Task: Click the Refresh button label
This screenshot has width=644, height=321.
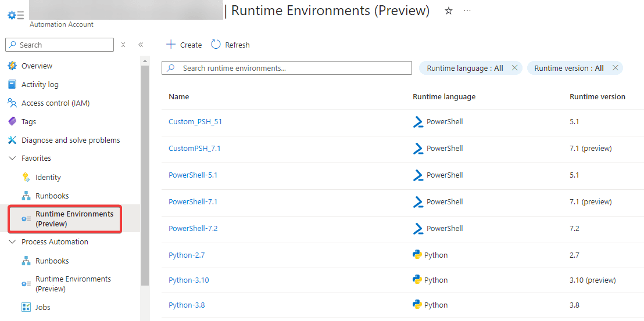Action: pos(237,45)
